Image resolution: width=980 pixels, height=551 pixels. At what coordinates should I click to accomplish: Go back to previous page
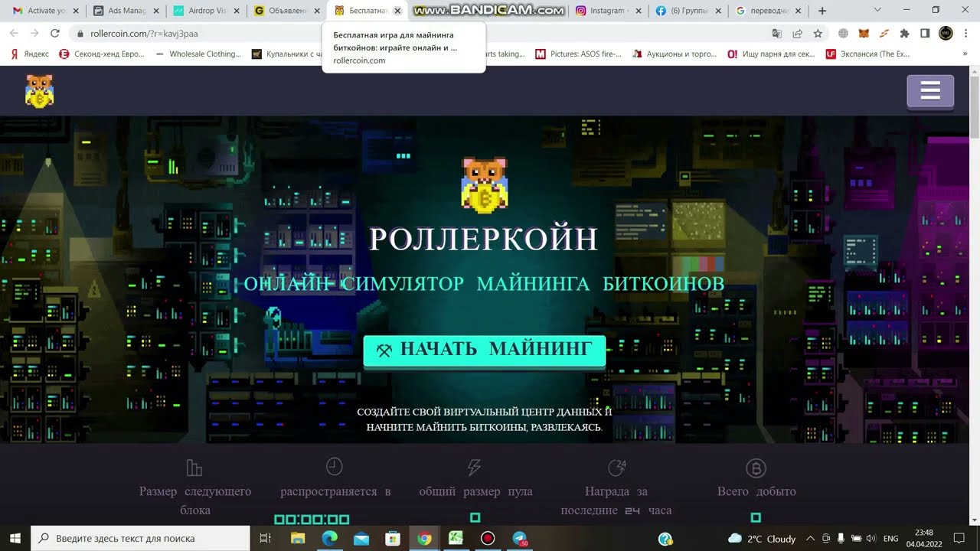click(x=14, y=34)
